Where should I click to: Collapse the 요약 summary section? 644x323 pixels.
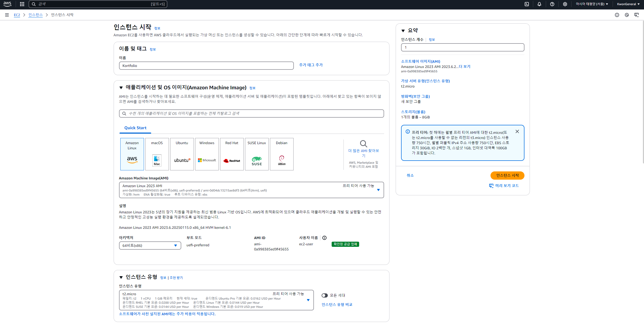point(403,31)
